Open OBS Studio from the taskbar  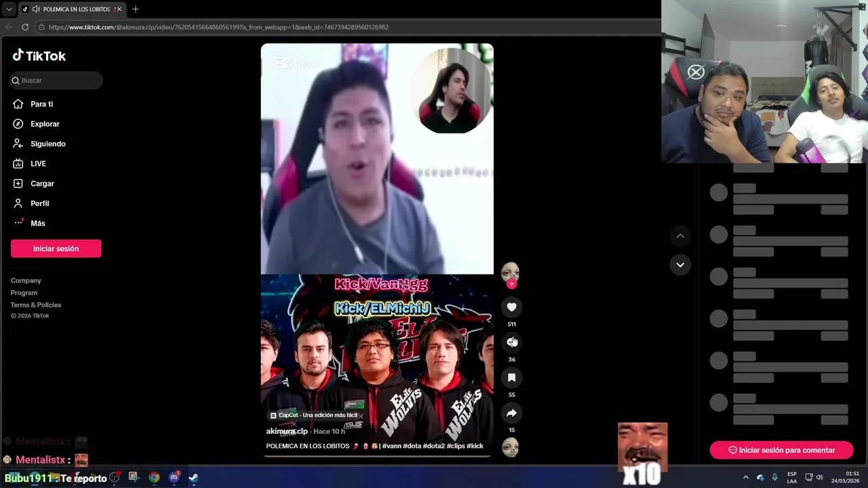[115, 477]
